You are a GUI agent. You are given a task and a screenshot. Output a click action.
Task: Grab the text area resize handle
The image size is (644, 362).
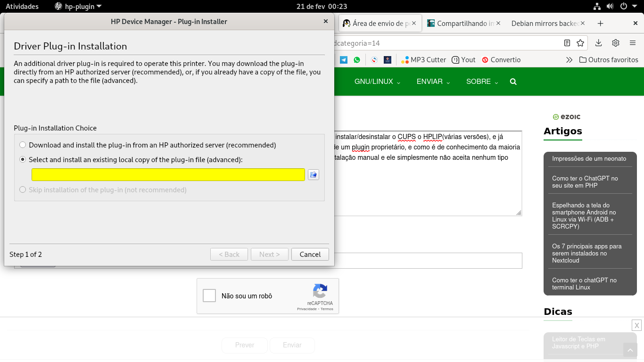(x=519, y=213)
